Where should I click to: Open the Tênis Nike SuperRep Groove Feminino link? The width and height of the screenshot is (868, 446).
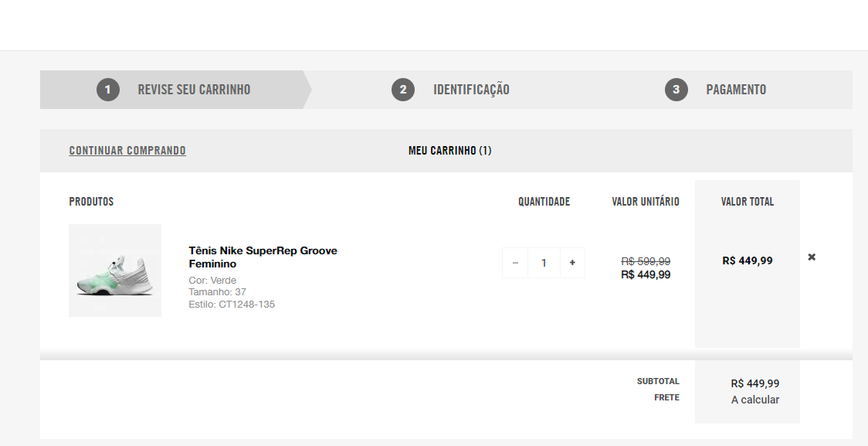coord(263,257)
